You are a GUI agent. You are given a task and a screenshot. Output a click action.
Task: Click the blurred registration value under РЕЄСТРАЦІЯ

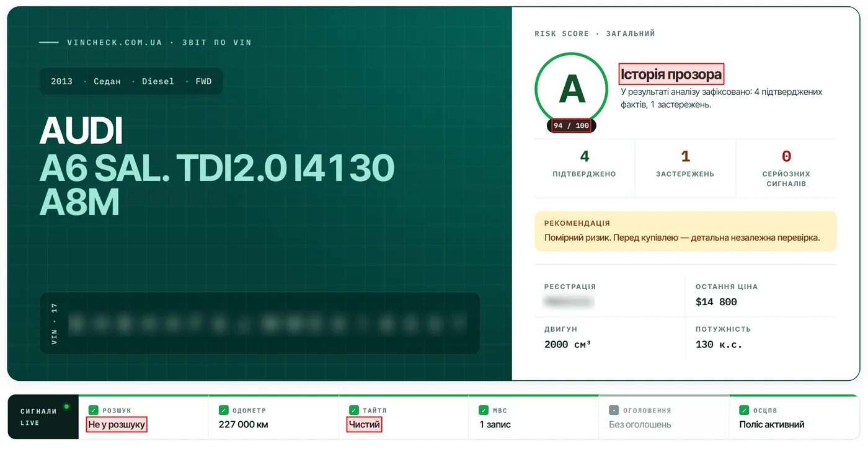[x=569, y=302]
